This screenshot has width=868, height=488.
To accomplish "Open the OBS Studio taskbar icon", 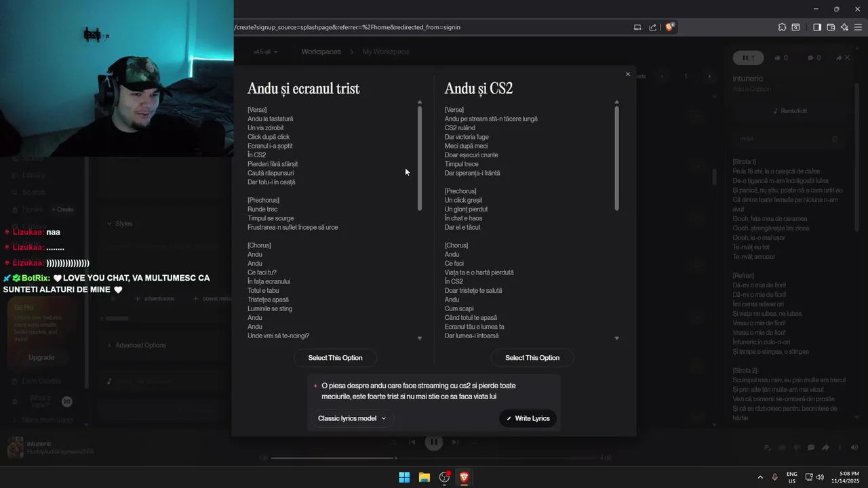I will 444,477.
